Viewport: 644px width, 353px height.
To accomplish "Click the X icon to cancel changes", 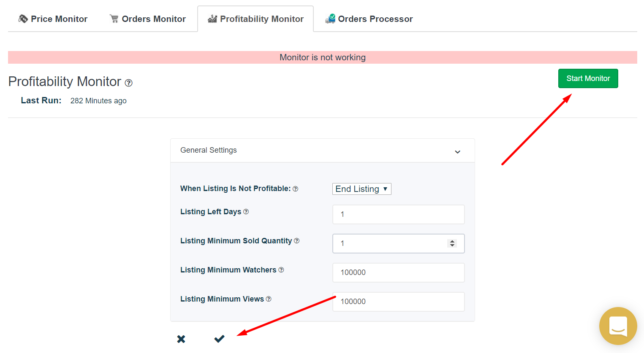I will 181,339.
